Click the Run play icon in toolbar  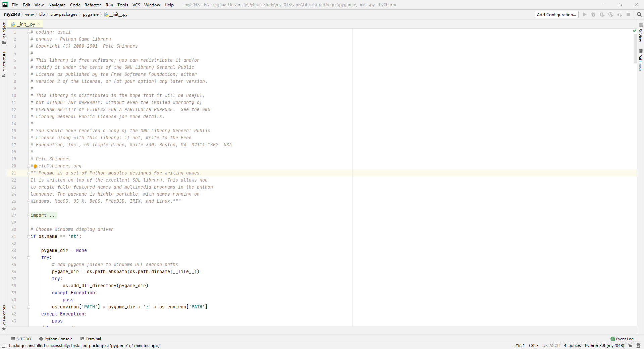(x=585, y=14)
